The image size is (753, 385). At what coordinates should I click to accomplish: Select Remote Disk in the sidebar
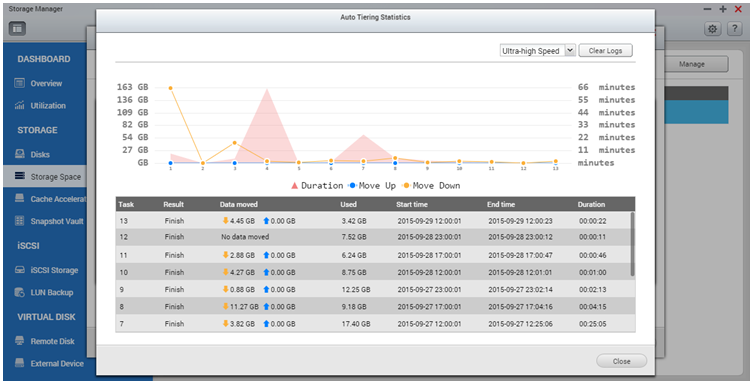pos(52,341)
